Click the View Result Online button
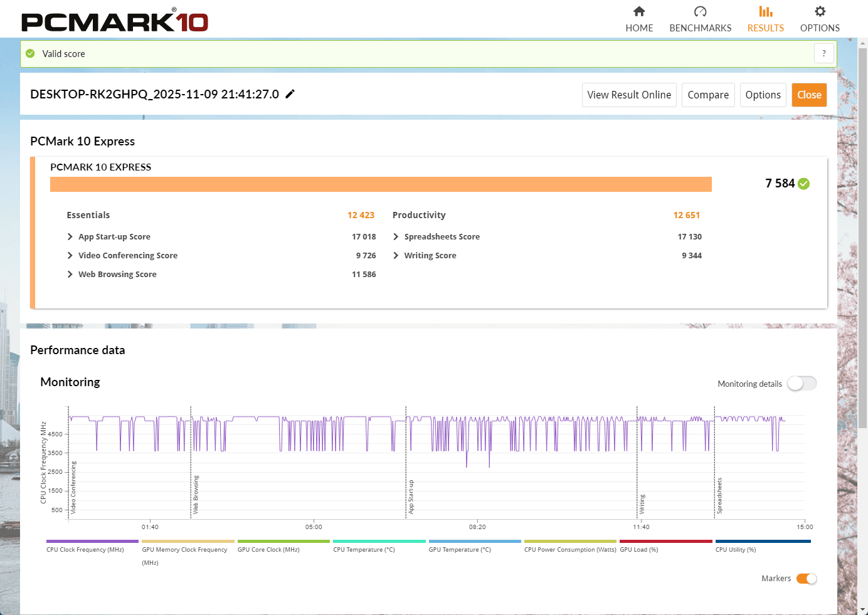Image resolution: width=868 pixels, height=615 pixels. [628, 95]
